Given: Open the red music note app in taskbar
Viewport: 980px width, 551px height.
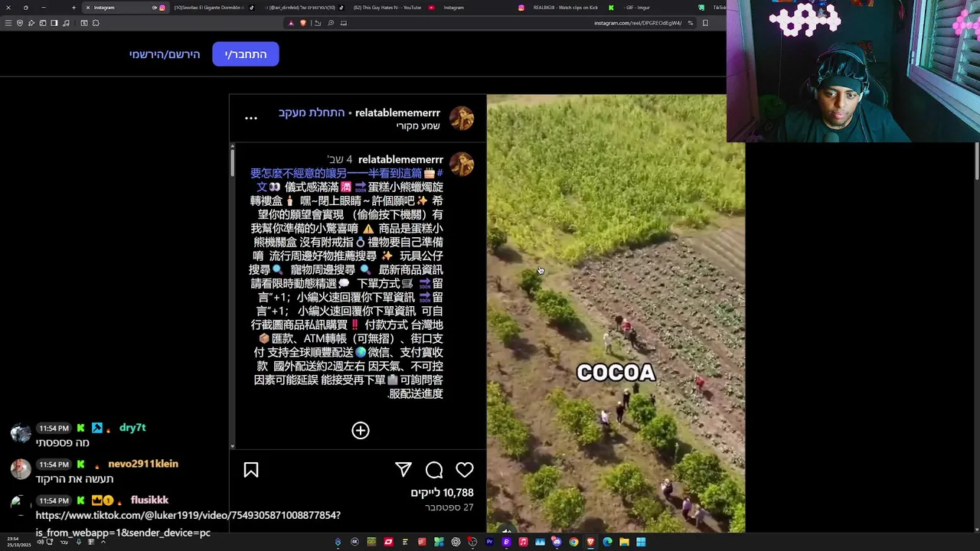Looking at the screenshot, I should 523,542.
